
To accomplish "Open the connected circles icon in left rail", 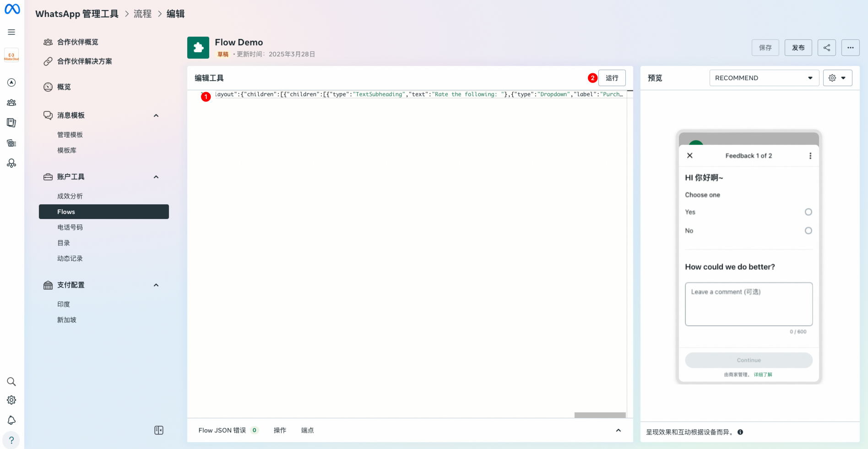I will point(11,163).
